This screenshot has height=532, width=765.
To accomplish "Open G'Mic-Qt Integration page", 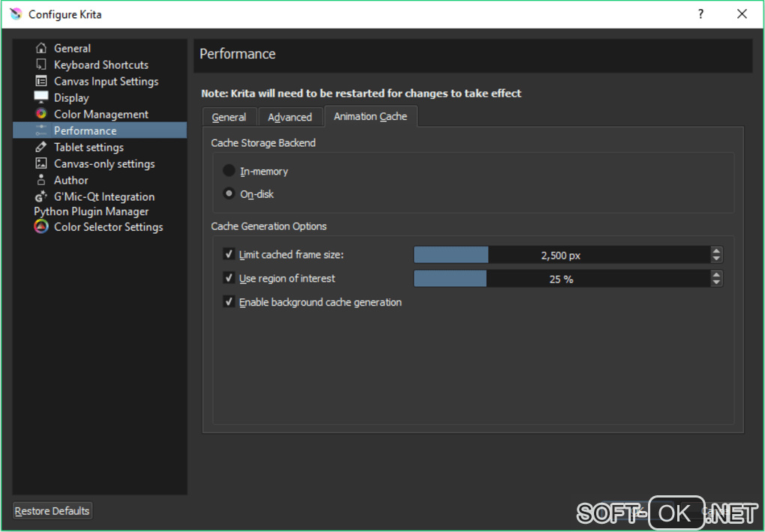I will [x=104, y=196].
